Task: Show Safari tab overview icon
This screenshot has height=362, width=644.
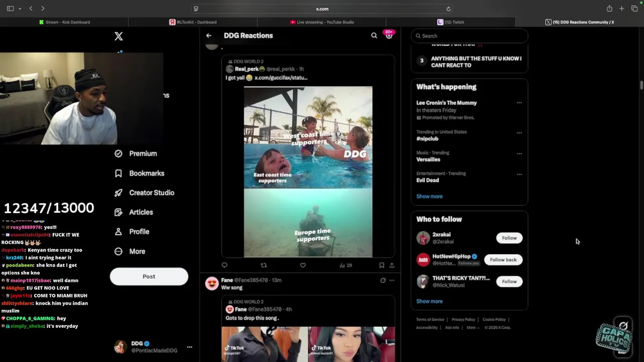Action: pyautogui.click(x=634, y=9)
